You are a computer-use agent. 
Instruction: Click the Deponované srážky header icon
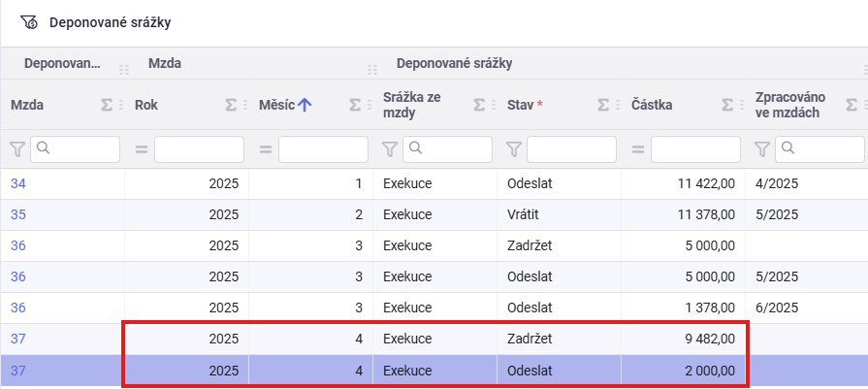pyautogui.click(x=29, y=21)
